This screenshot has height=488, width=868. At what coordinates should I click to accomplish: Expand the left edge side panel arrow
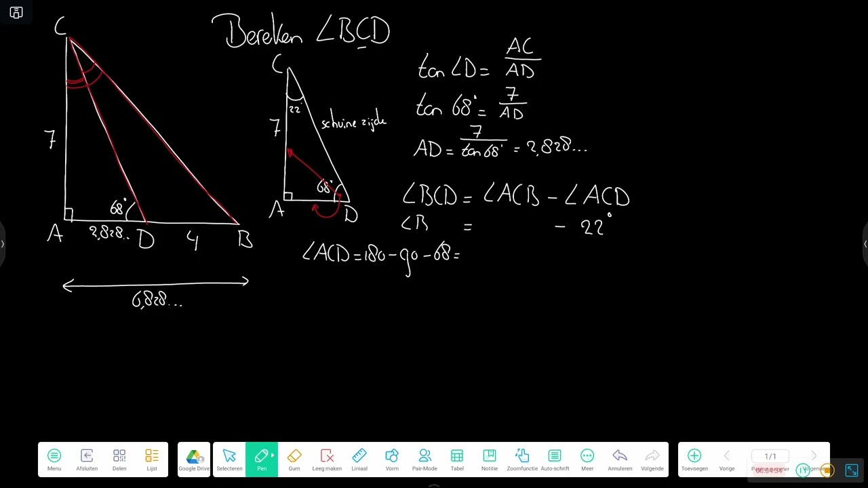(x=2, y=244)
